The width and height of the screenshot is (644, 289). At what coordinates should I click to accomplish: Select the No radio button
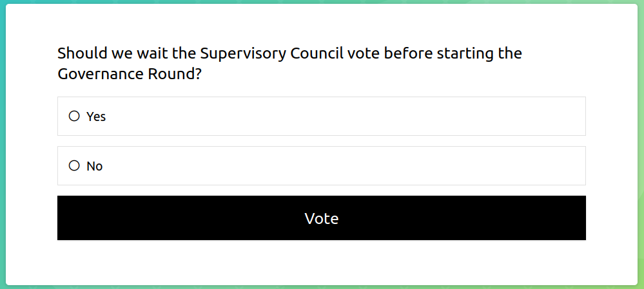74,165
